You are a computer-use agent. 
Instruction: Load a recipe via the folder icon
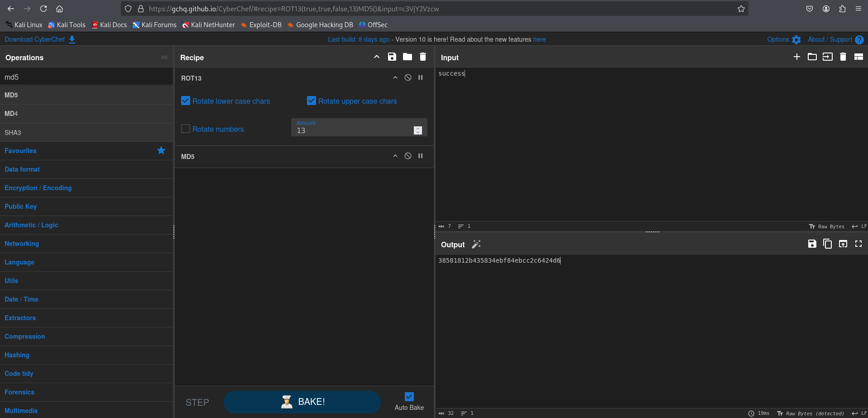coord(408,57)
